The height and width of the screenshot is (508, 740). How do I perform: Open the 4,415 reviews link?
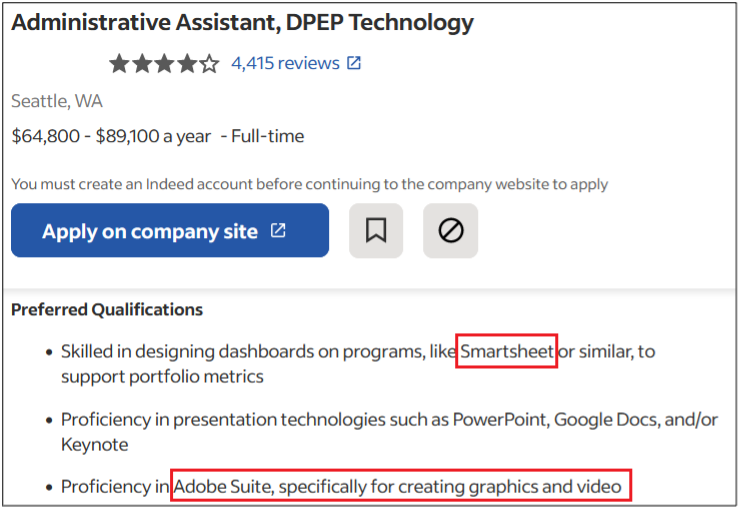(285, 63)
